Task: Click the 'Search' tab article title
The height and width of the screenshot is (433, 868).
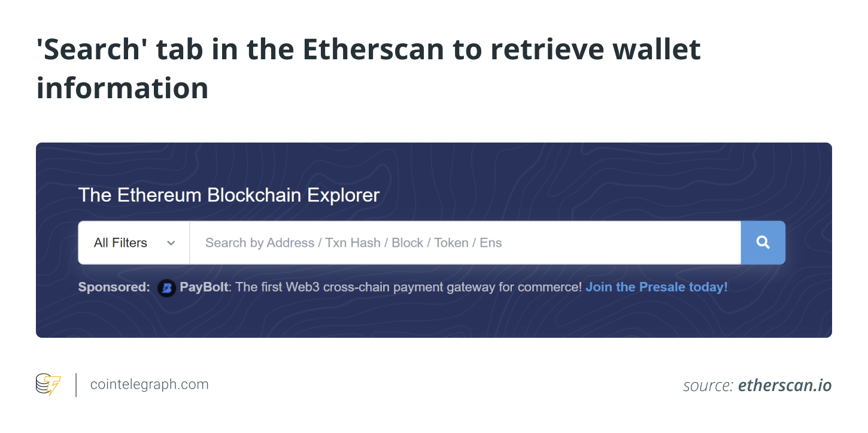Action: (368, 68)
